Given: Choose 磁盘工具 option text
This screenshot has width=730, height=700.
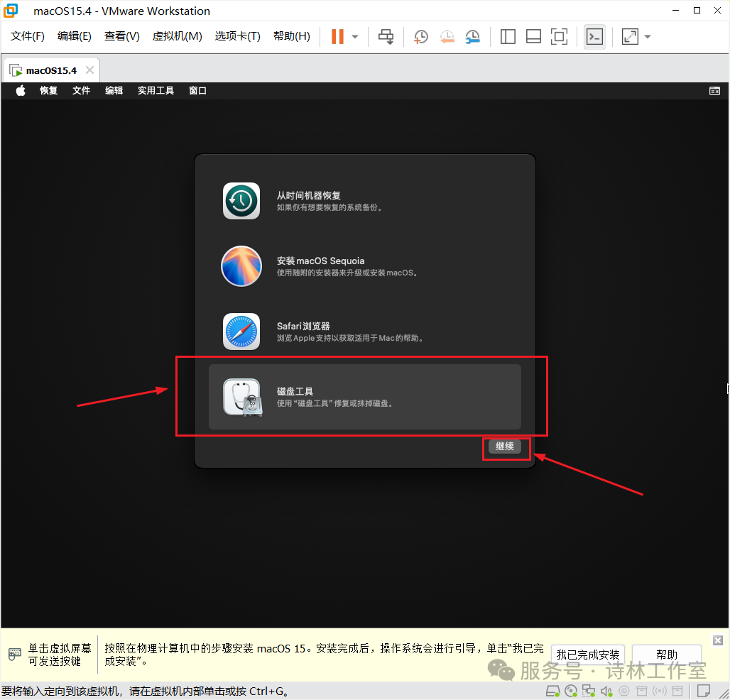Looking at the screenshot, I should pyautogui.click(x=295, y=391).
